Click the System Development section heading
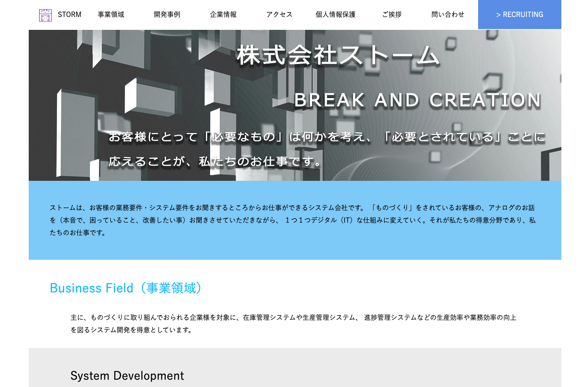This screenshot has width=588, height=387. [127, 376]
